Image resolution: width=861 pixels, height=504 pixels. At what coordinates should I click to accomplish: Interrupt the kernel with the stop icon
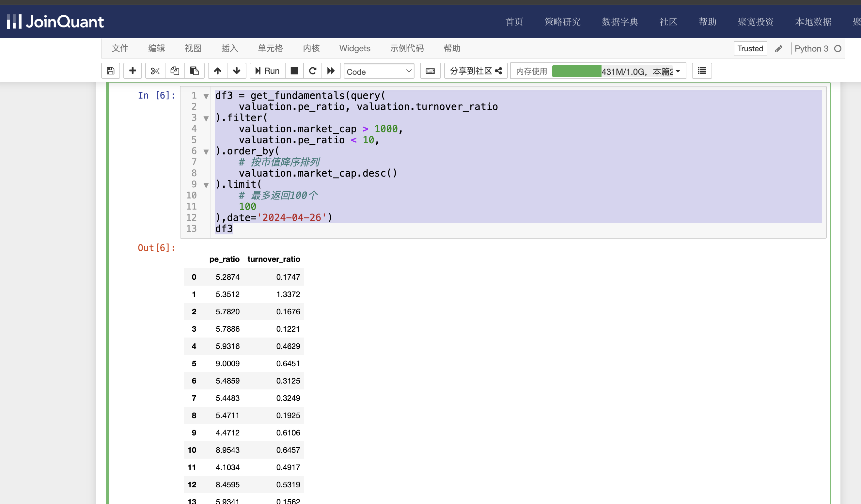pos(294,71)
